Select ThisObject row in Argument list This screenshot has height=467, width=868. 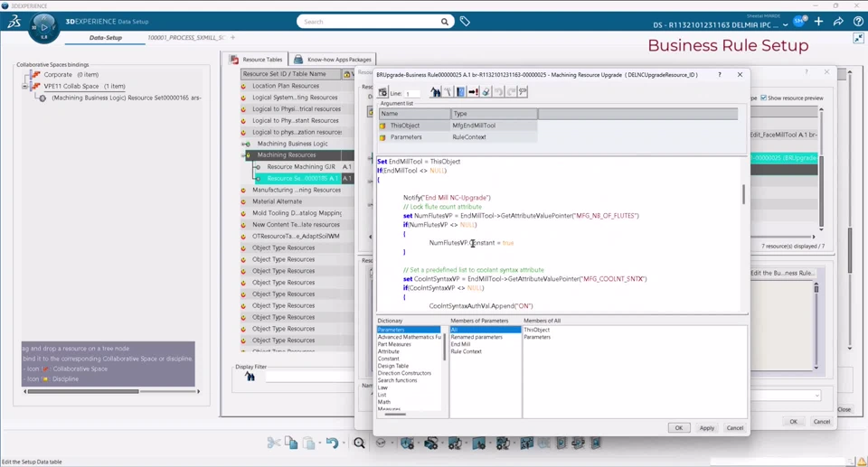coord(458,126)
